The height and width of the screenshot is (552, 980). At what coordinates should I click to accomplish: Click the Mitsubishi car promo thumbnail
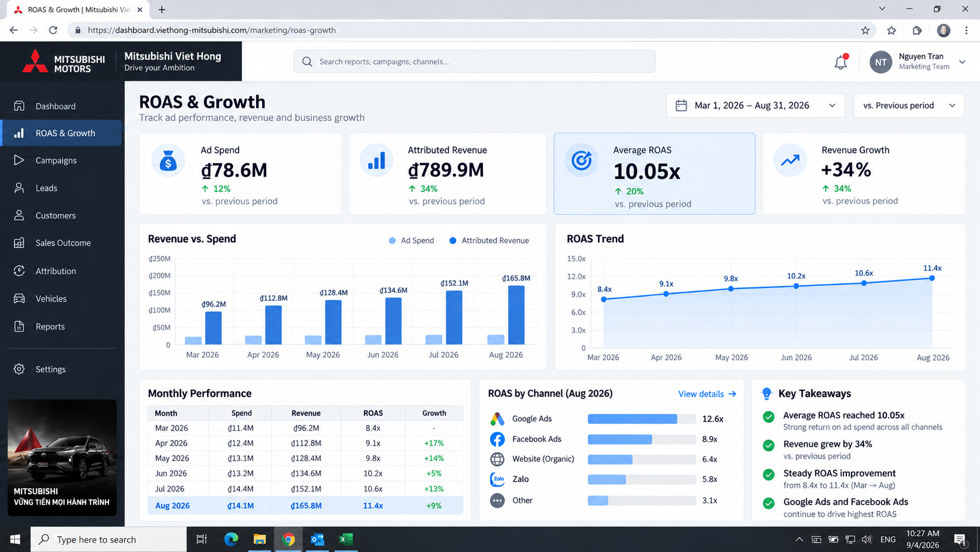[62, 458]
